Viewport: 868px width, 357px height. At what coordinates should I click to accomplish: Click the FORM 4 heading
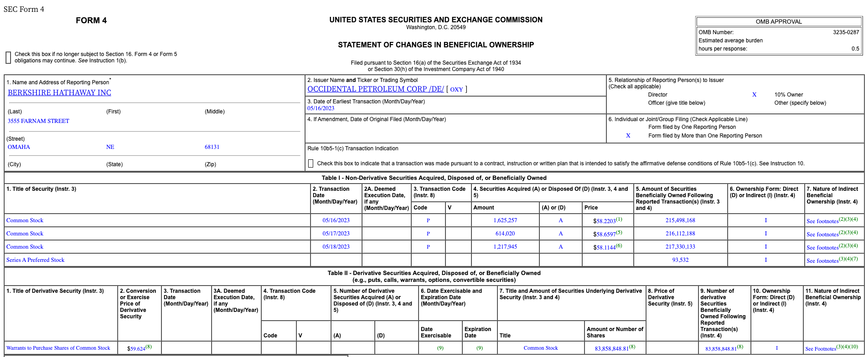pyautogui.click(x=91, y=20)
